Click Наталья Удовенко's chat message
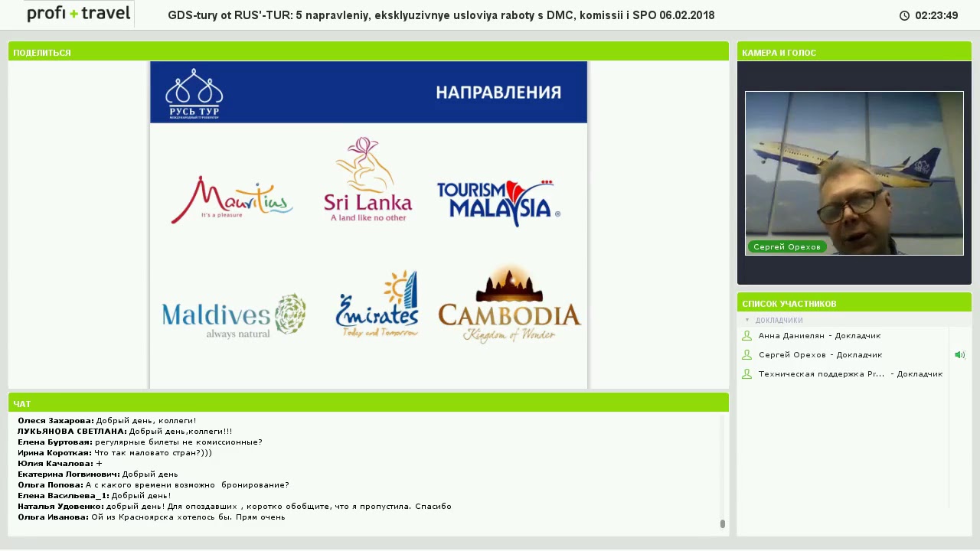 click(234, 507)
